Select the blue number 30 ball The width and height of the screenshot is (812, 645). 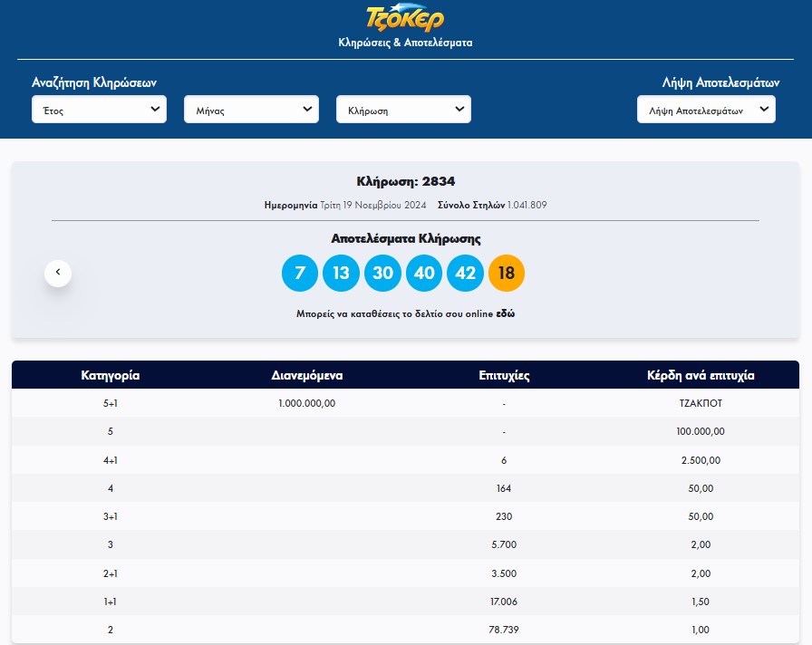(x=382, y=274)
